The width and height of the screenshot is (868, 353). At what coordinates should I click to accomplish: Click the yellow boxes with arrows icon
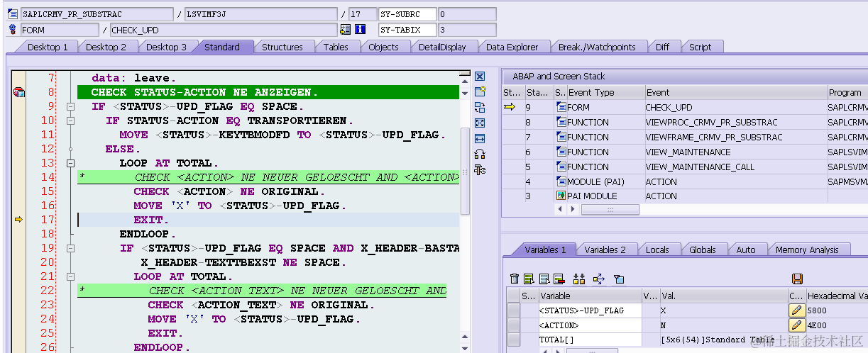tap(579, 279)
